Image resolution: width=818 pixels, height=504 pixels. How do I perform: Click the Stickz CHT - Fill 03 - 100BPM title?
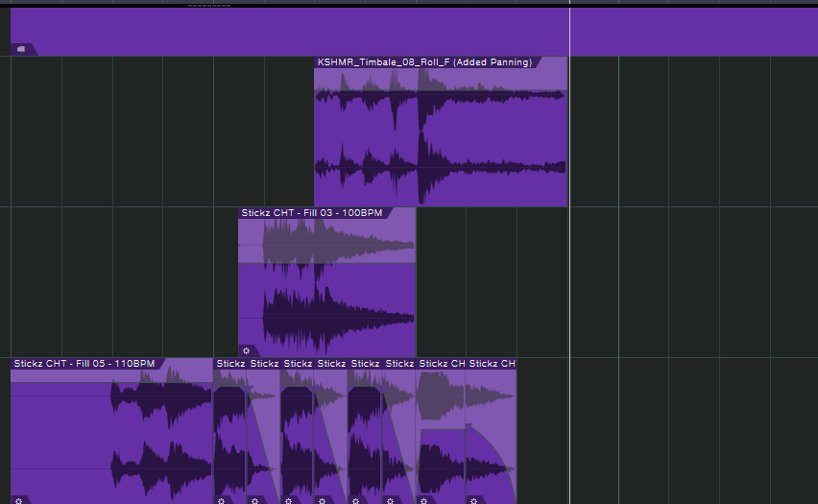point(312,213)
